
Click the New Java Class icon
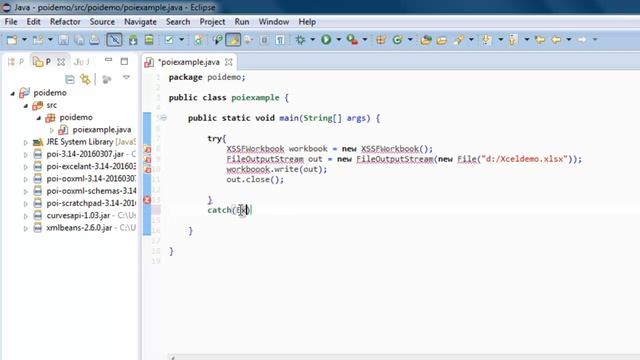pos(397,40)
